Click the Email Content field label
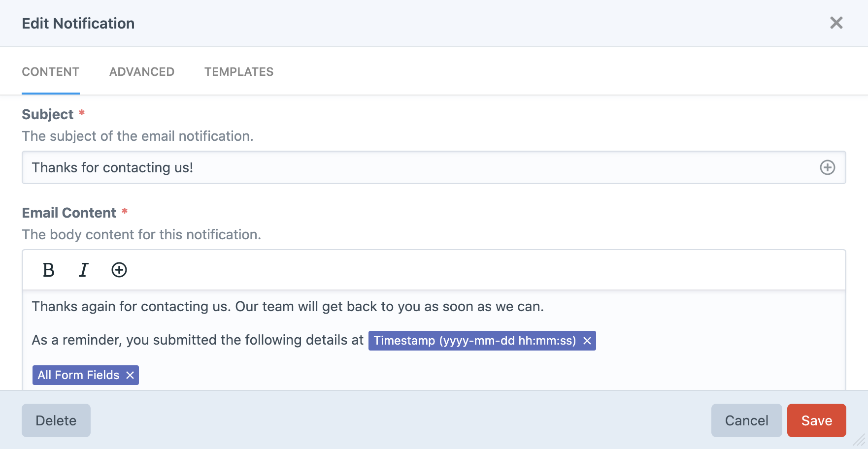This screenshot has width=868, height=449. 69,213
